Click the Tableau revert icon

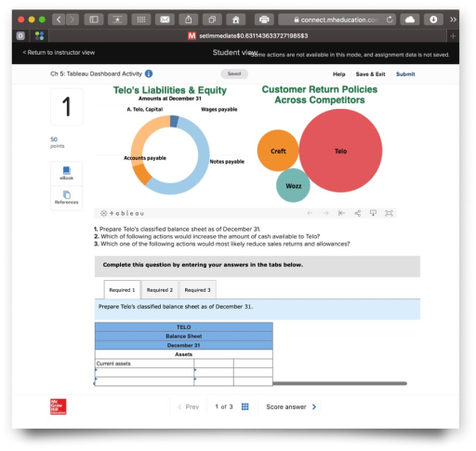341,213
